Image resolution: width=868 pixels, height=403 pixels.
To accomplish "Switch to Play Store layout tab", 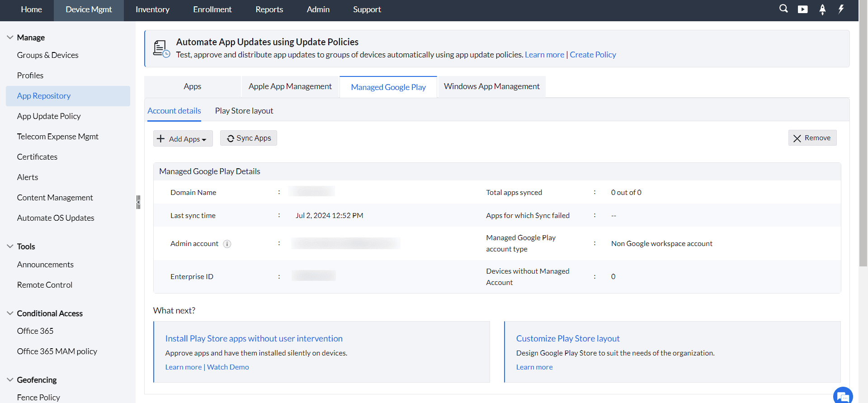I will [x=244, y=111].
